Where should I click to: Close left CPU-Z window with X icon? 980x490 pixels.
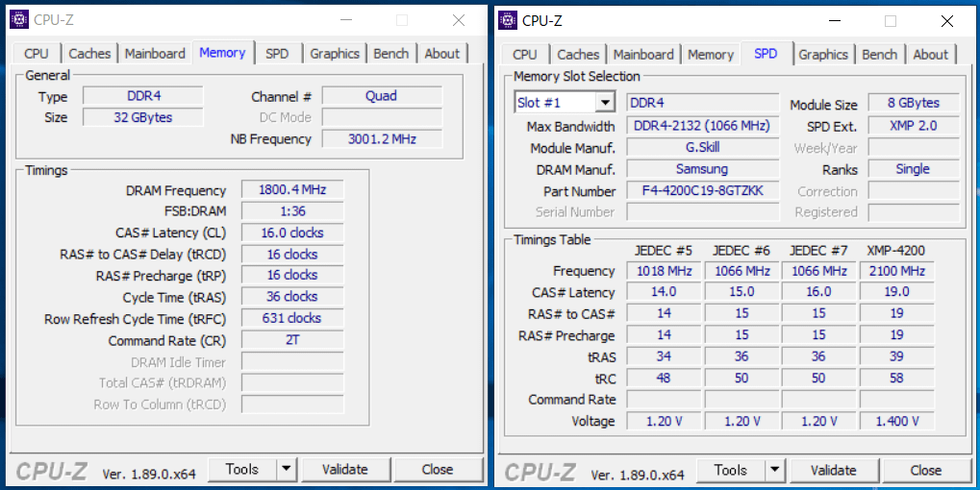[x=459, y=20]
